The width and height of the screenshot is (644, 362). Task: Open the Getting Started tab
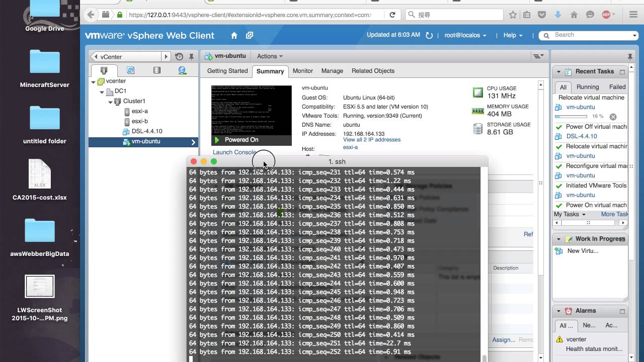point(227,71)
